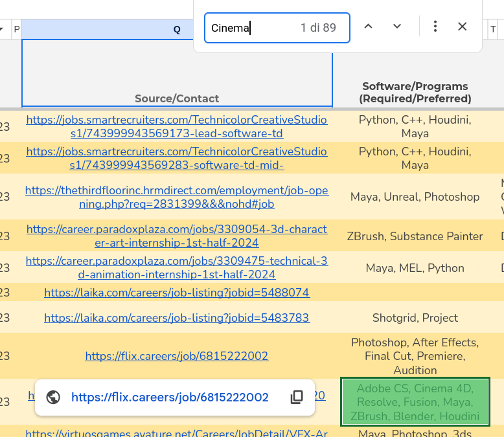
Task: Close the find bar with X
Action: (462, 27)
